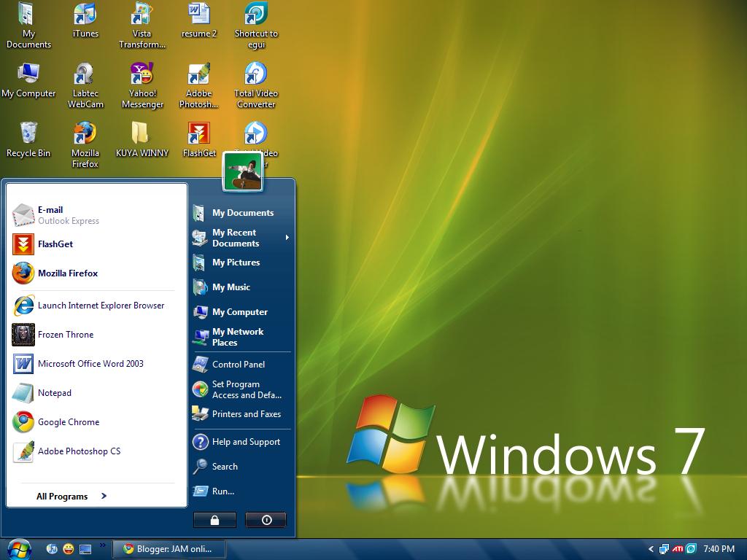Expand All Programs list

71,496
